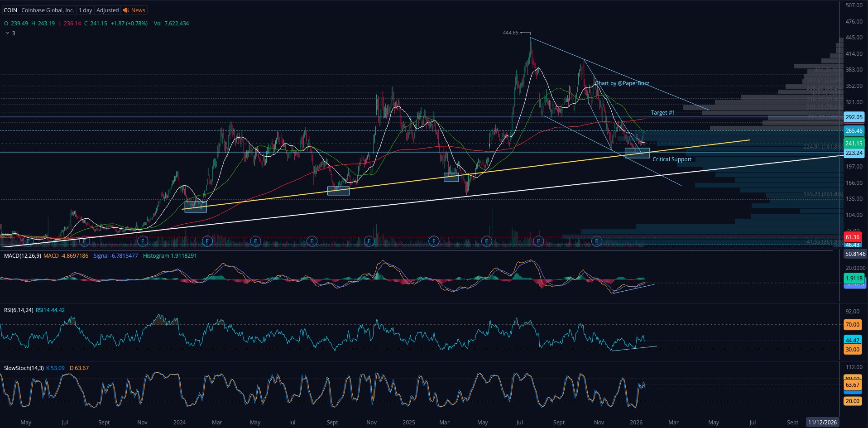Click the earliest earnings marker near May 2023
868x428 pixels.
(28, 241)
